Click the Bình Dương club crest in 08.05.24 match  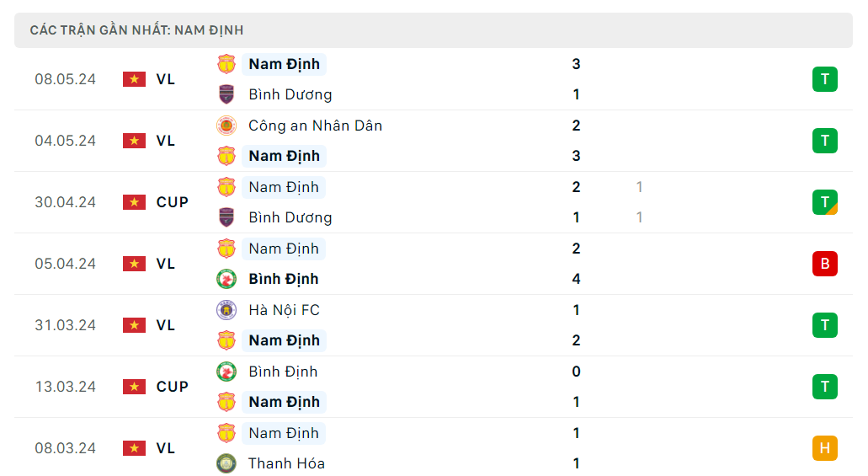click(226, 94)
